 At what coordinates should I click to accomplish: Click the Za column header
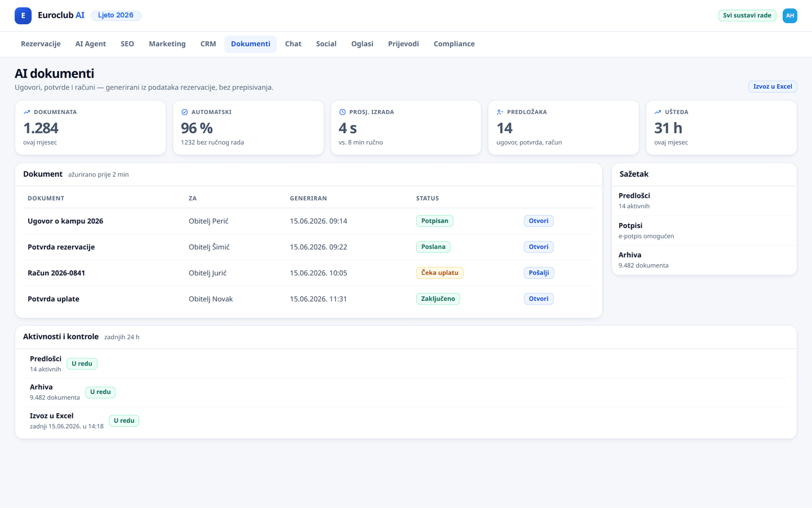click(x=193, y=199)
